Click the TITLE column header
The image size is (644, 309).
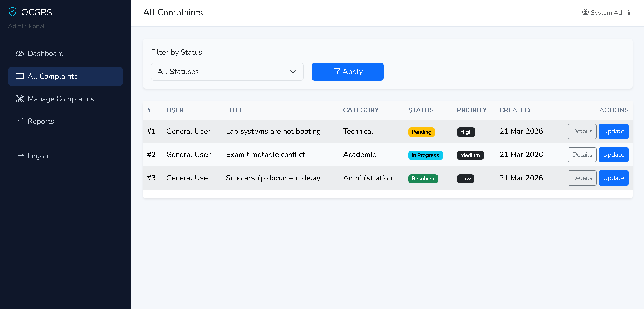coord(235,110)
